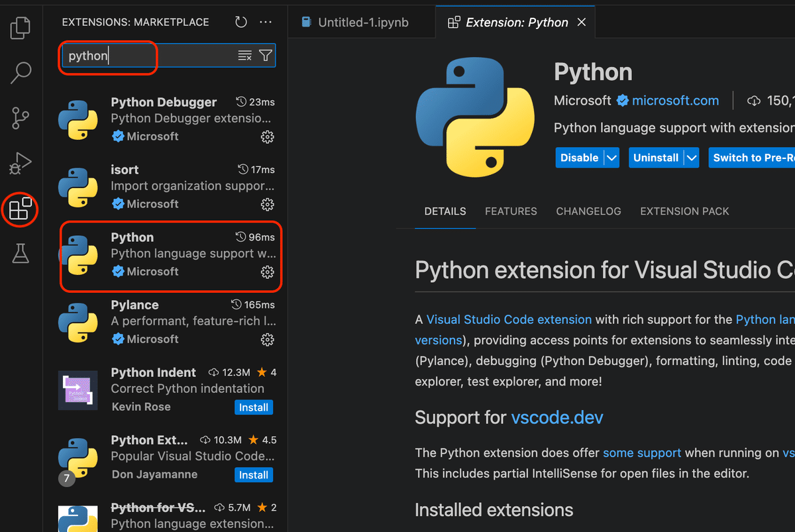795x532 pixels.
Task: Install the Don Jayamanne Python extension pack
Action: (x=254, y=475)
